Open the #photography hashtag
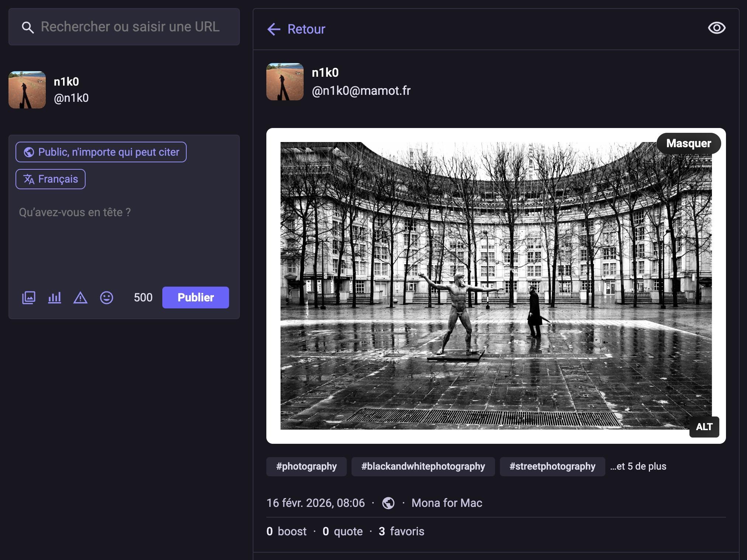This screenshot has height=560, width=747. (306, 466)
